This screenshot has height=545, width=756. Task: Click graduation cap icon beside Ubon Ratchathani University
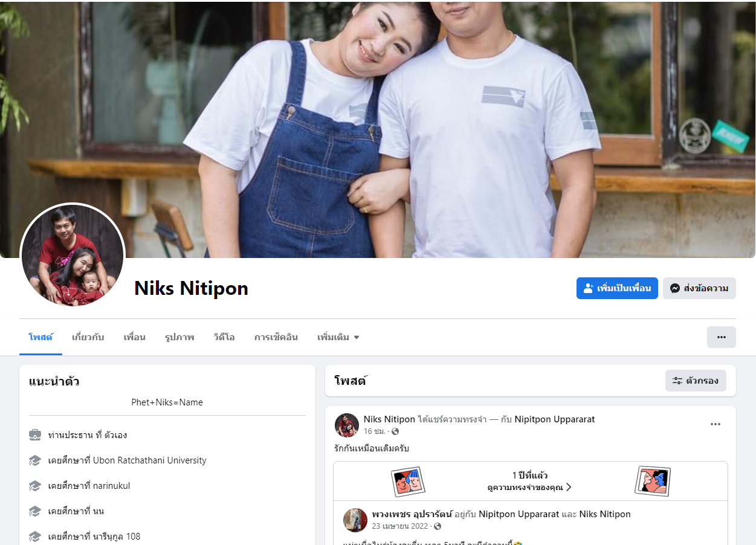[35, 460]
